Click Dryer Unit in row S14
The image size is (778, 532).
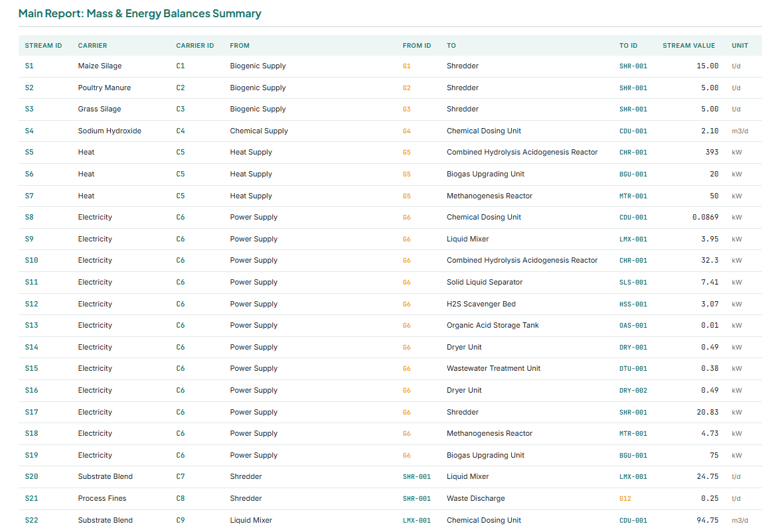(464, 347)
